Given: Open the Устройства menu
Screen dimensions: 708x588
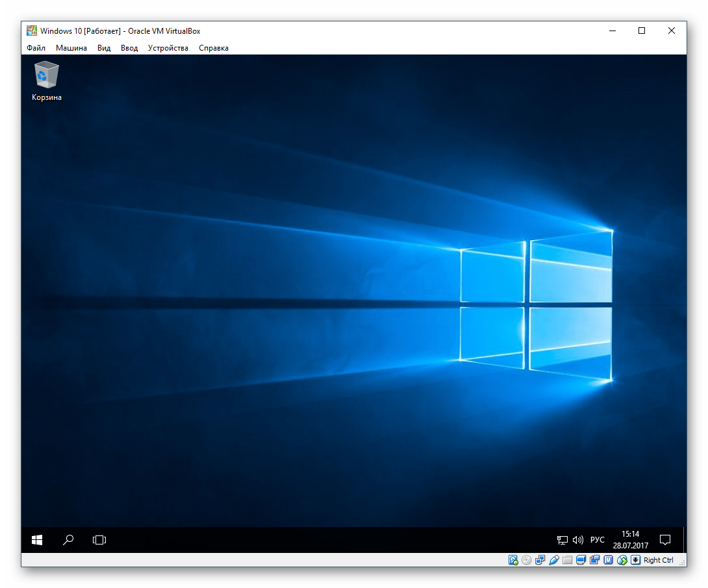Looking at the screenshot, I should tap(168, 48).
